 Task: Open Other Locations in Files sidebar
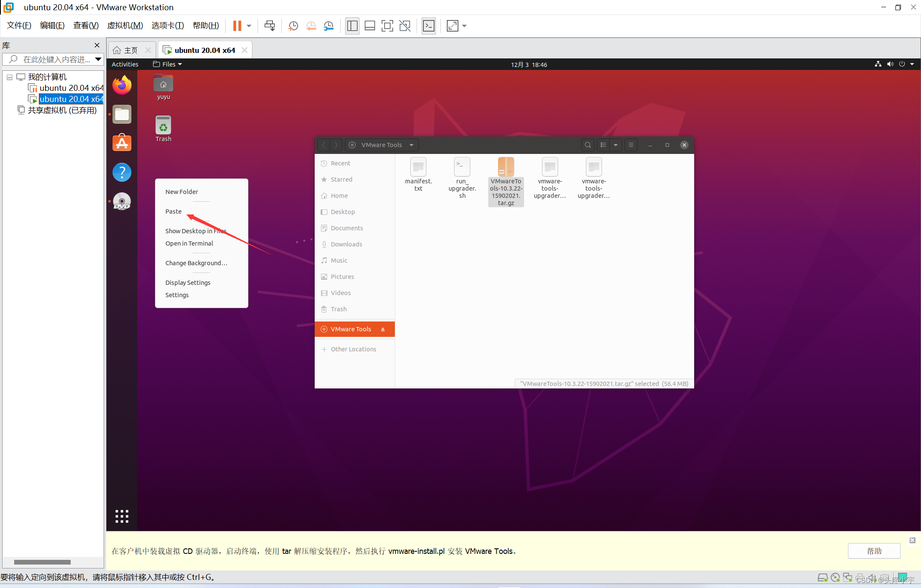(355, 349)
